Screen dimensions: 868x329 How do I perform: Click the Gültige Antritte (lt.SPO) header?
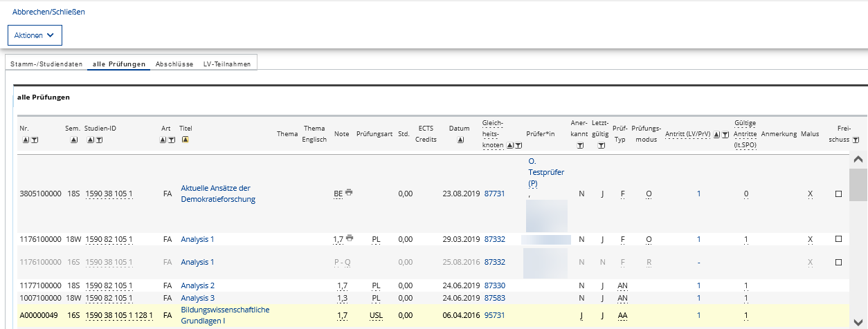tap(745, 134)
